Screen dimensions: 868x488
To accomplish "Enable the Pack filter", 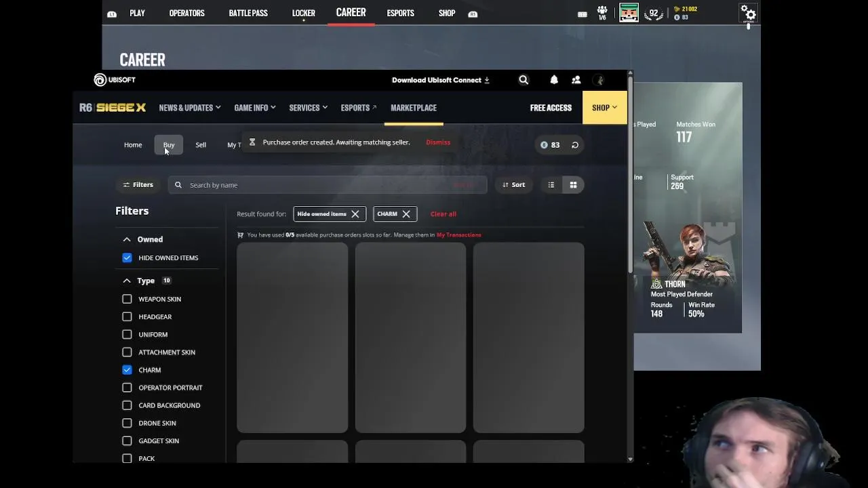I will (x=127, y=458).
